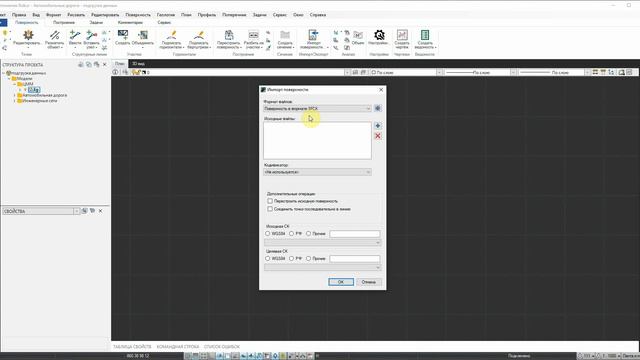This screenshot has width=640, height=360.
Task: Open the Profile menu
Action: click(x=207, y=15)
